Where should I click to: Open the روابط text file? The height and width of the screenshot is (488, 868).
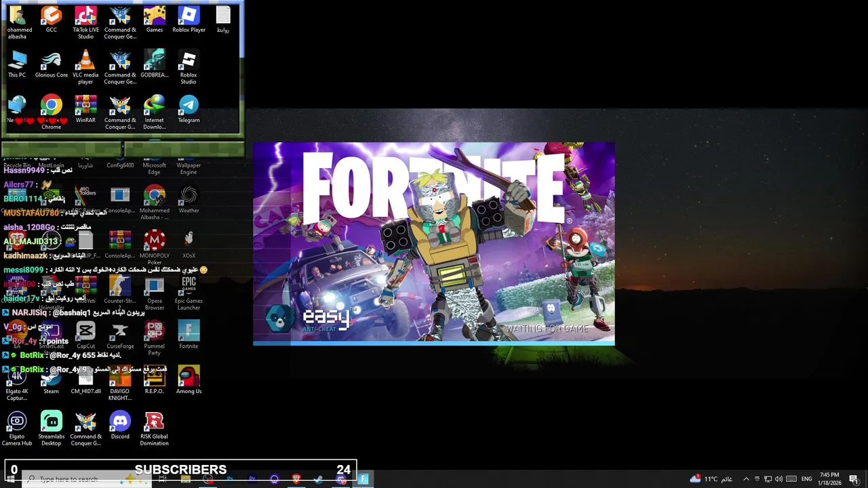[223, 20]
